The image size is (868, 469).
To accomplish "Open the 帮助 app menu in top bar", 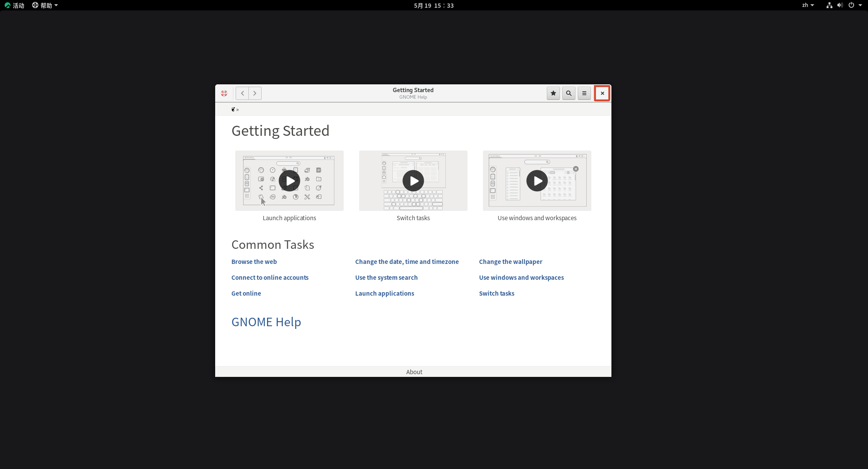I will (45, 5).
